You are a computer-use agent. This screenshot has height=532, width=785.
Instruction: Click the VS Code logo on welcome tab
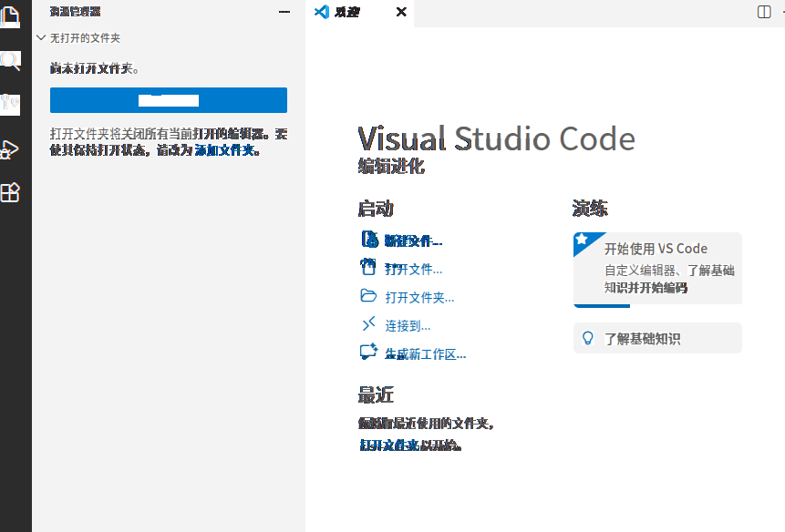322,12
